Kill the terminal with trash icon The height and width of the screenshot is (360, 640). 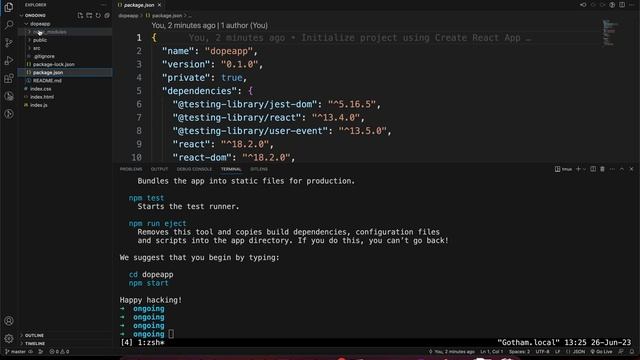pos(602,169)
